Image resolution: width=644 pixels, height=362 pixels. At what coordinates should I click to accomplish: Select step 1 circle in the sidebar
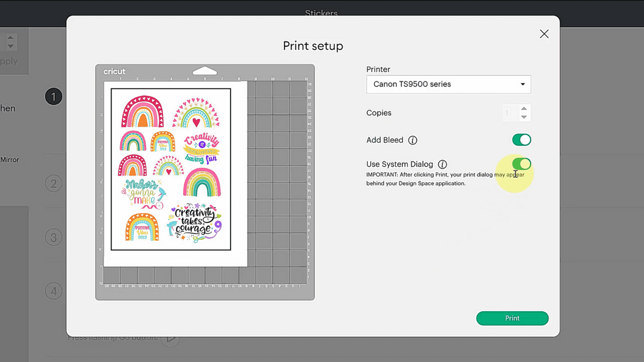pos(54,96)
